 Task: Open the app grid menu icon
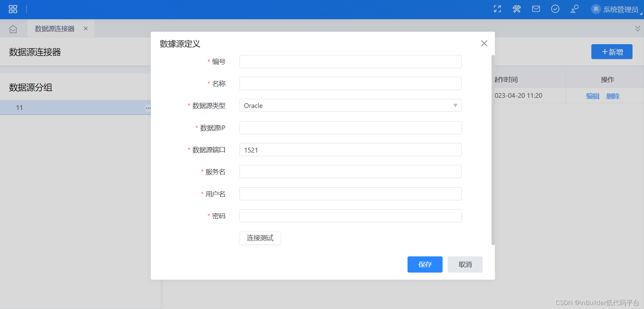[x=13, y=9]
